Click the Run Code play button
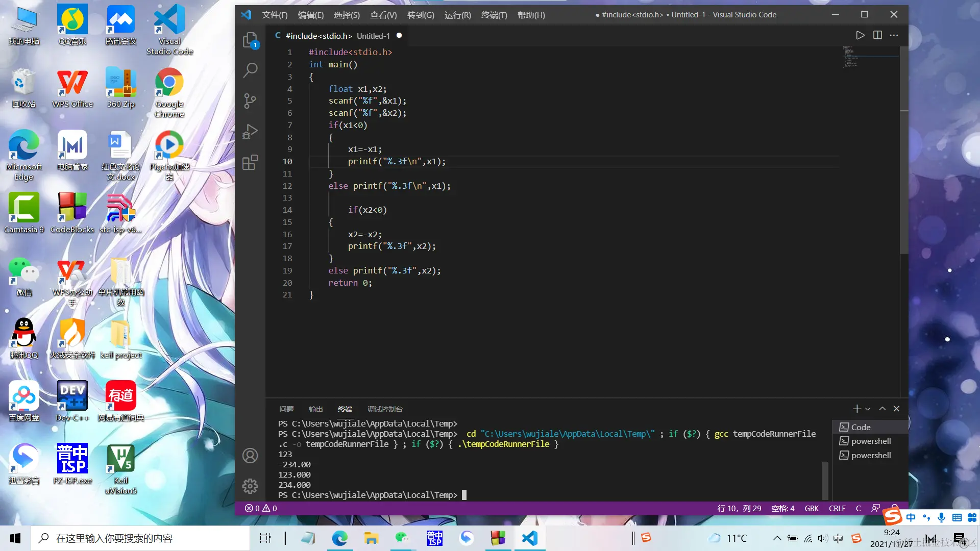This screenshot has height=551, width=980. (860, 35)
